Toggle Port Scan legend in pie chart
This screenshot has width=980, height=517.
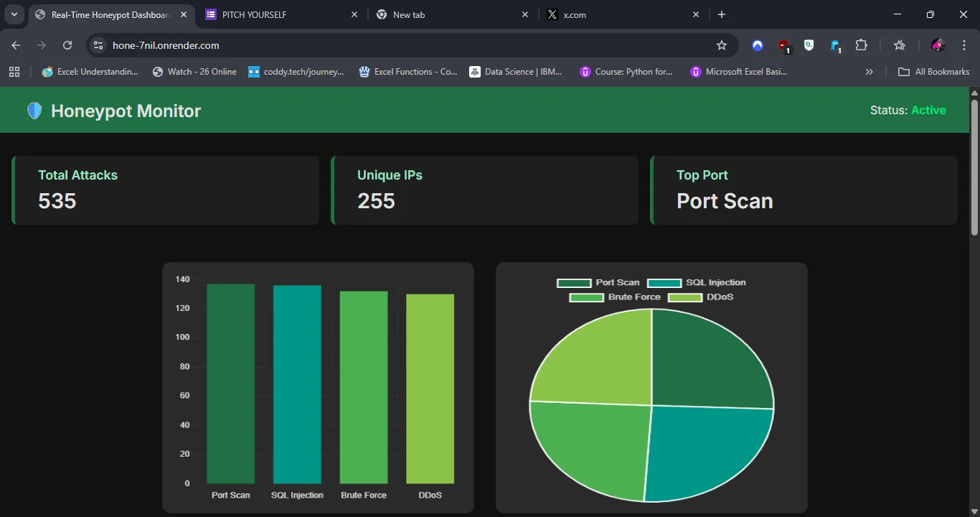(598, 283)
